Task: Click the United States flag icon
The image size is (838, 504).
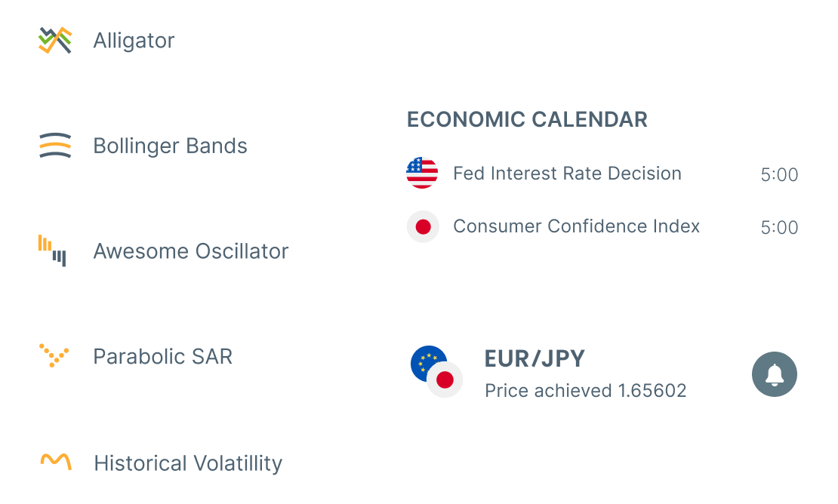Action: point(422,174)
